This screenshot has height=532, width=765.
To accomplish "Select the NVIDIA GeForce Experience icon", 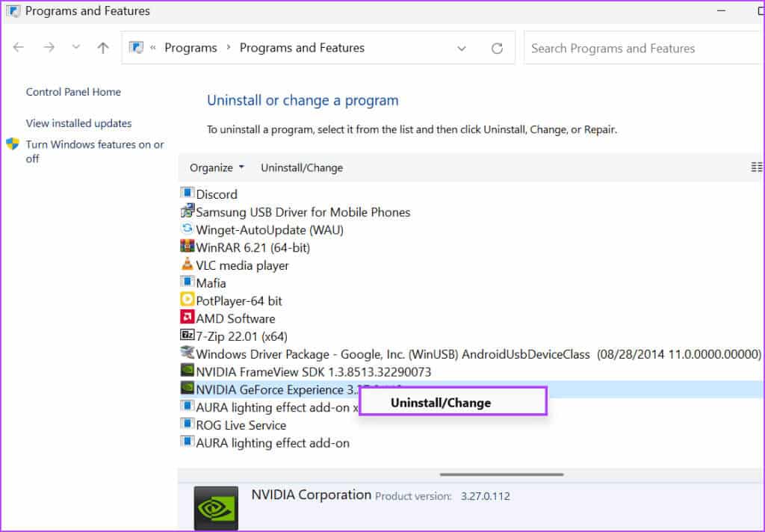I will tap(188, 388).
